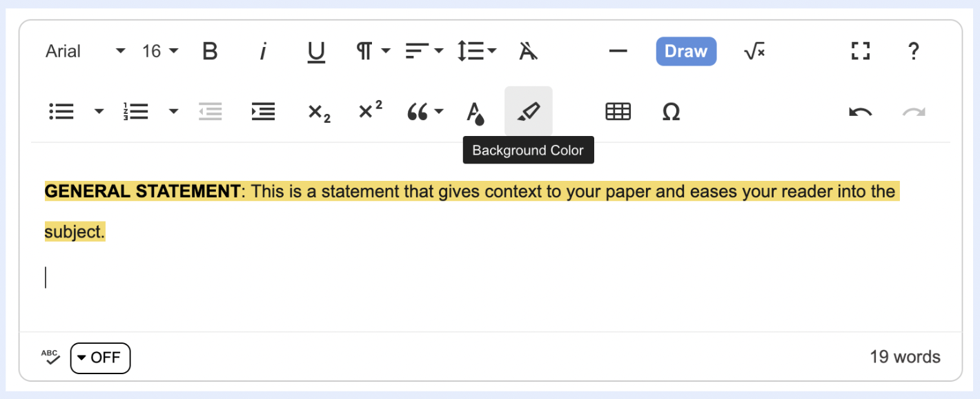
Task: Toggle bold formatting
Action: [210, 51]
